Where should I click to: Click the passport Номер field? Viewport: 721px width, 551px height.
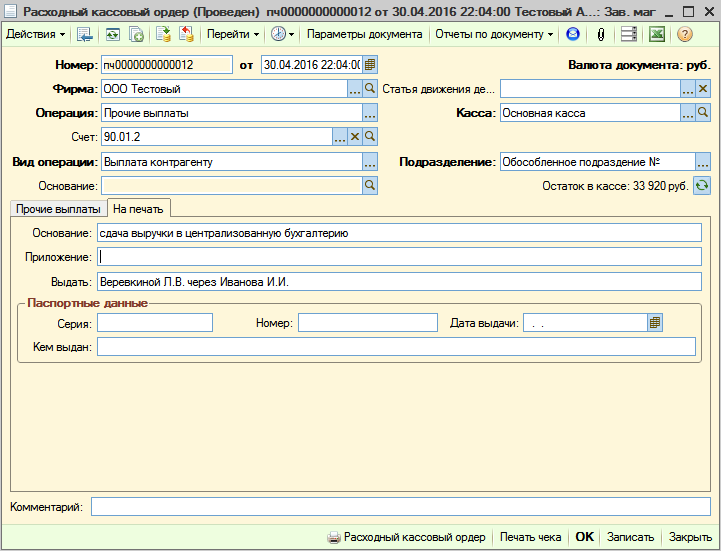(x=368, y=322)
